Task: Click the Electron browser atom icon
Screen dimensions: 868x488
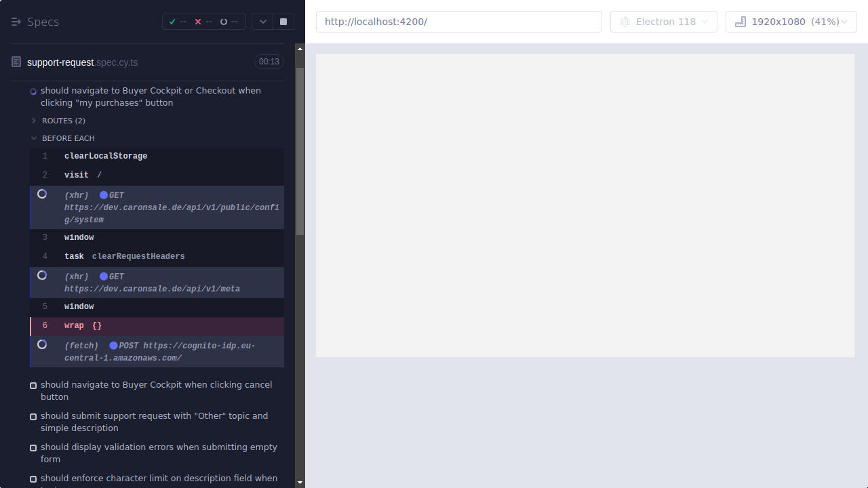Action: 625,21
